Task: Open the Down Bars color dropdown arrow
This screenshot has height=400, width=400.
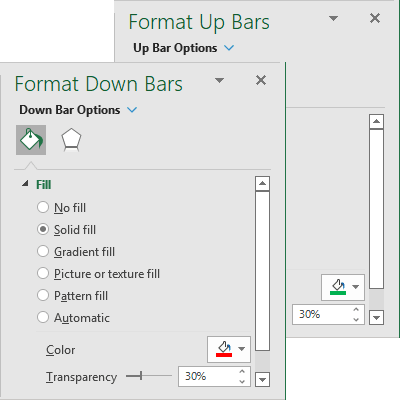Action: click(242, 349)
